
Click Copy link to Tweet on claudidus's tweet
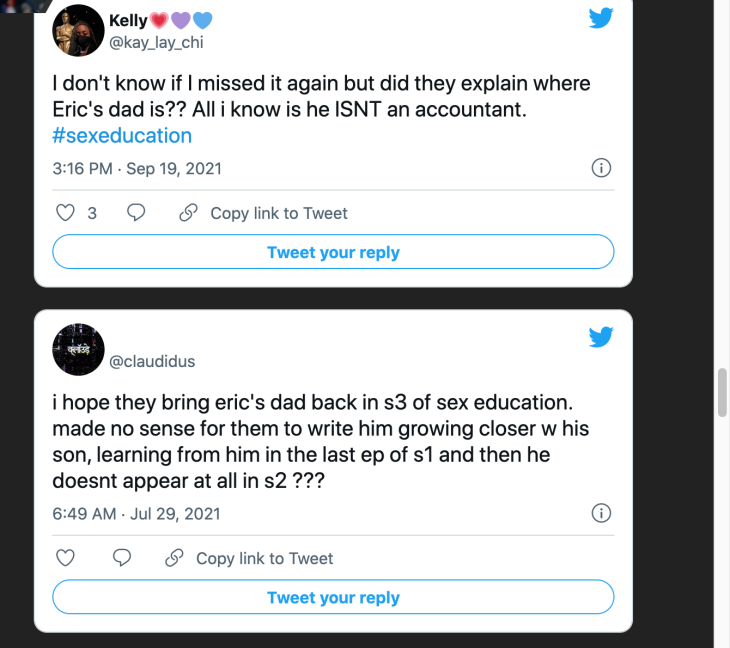[264, 558]
